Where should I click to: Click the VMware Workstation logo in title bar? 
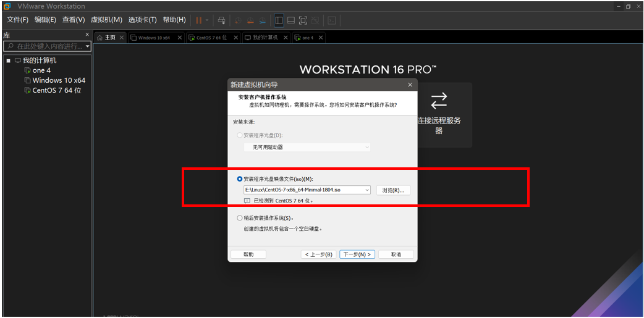tap(7, 6)
